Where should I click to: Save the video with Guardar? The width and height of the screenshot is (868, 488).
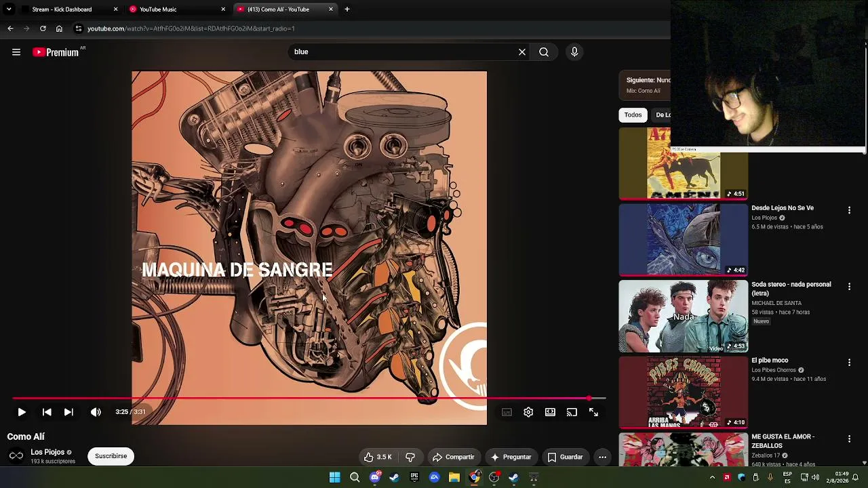pyautogui.click(x=566, y=457)
